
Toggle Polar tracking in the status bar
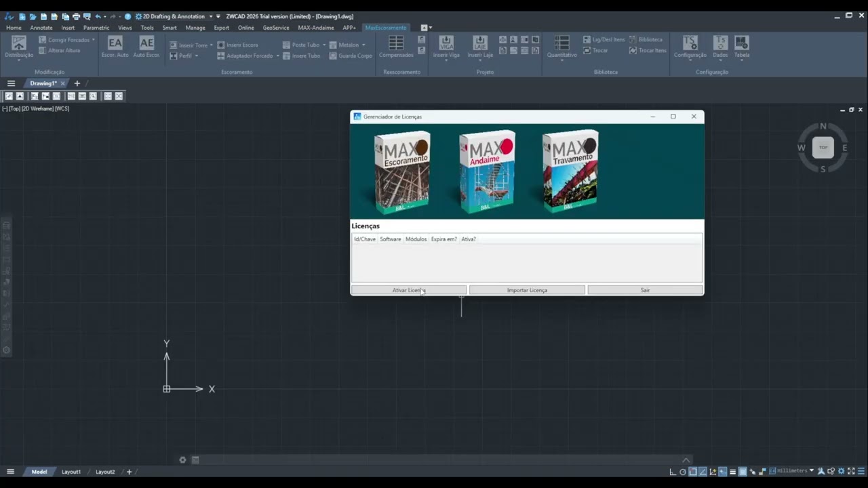683,472
